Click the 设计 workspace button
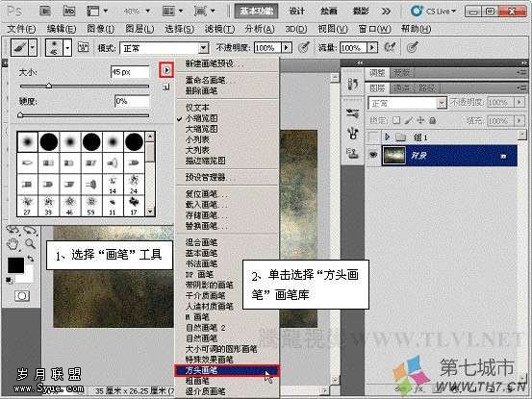The image size is (532, 399). (297, 12)
